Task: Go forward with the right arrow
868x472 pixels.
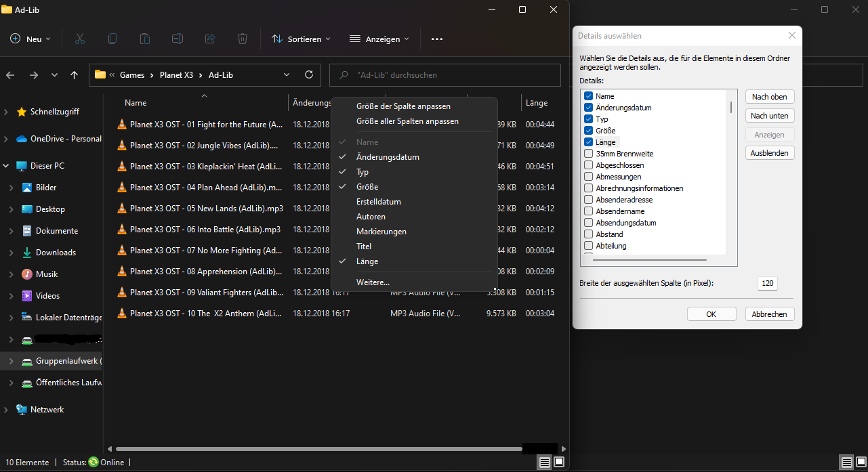Action: (x=34, y=75)
